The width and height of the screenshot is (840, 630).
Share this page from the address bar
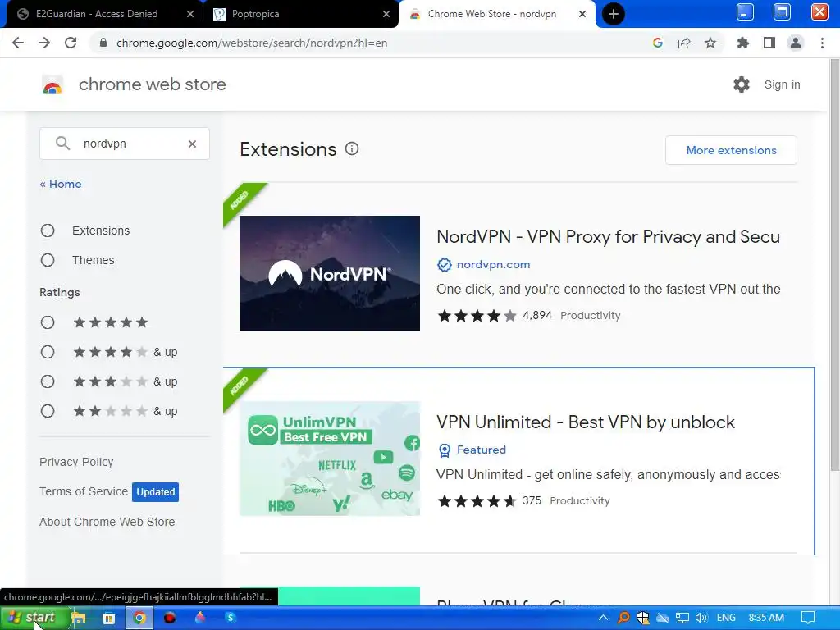tap(684, 43)
